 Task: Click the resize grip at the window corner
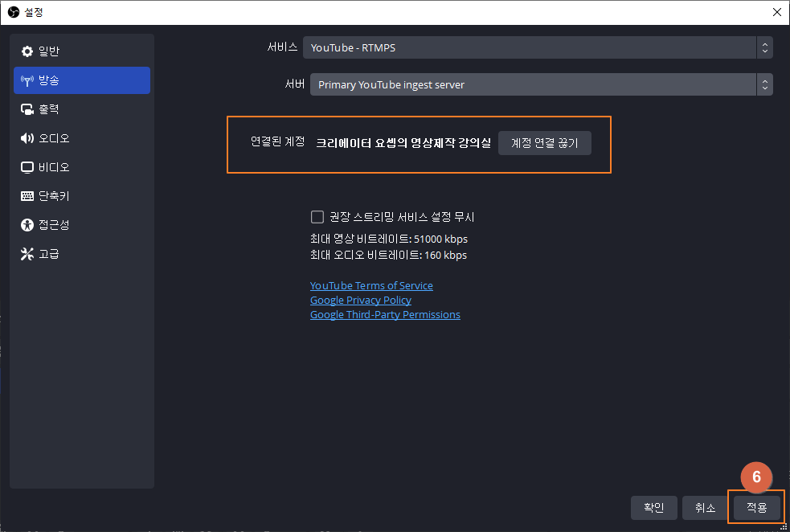tap(784, 527)
